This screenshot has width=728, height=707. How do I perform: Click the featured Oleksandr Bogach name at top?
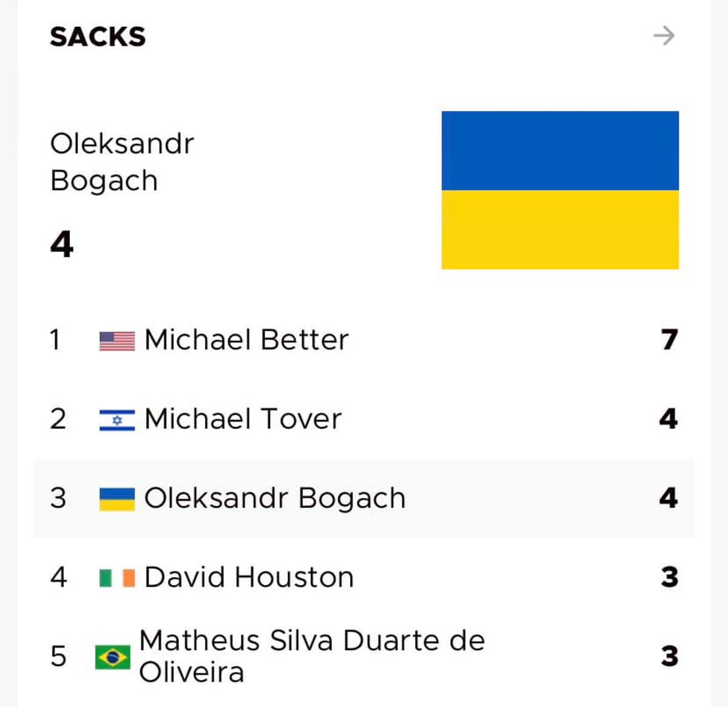point(122,162)
